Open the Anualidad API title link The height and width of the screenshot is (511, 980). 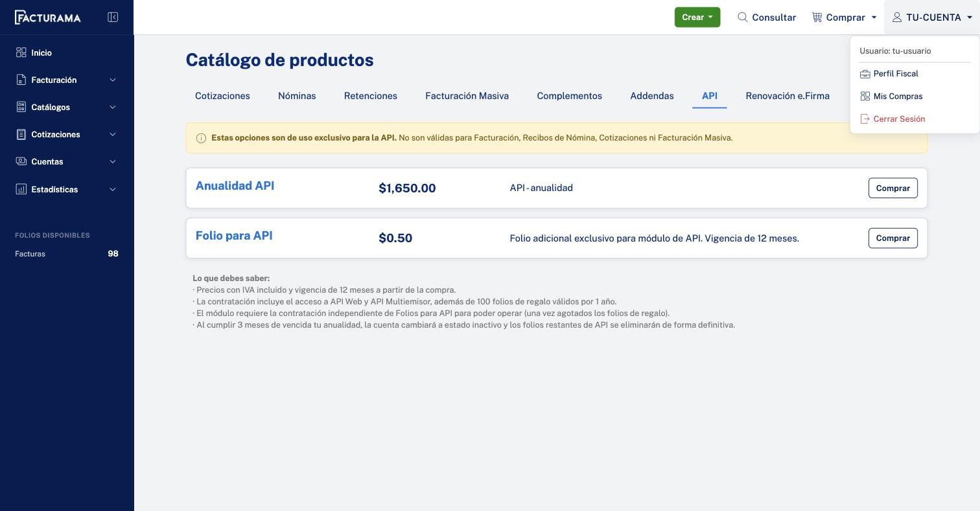(235, 186)
